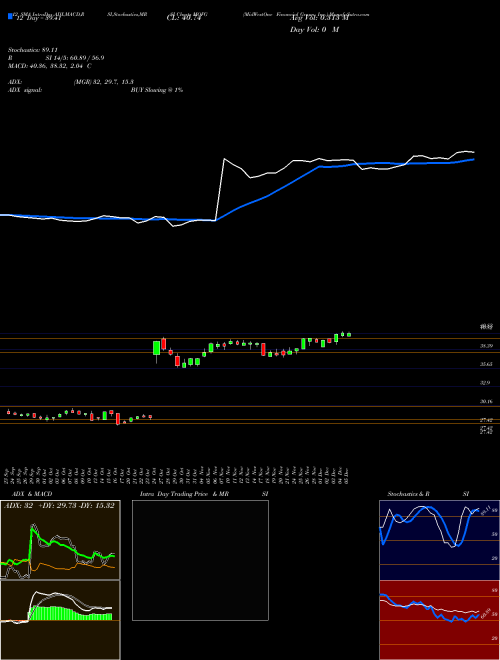Viewport: 500px width, 660px height.
Task: Select the '12 Day = 39.41' legend text
Action: tap(39, 18)
